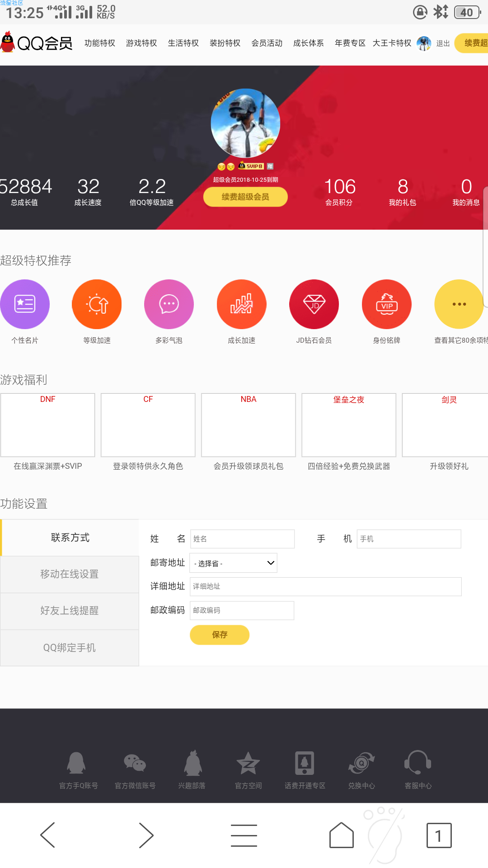Open the browser tabs counter
This screenshot has width=488, height=868.
(x=439, y=835)
